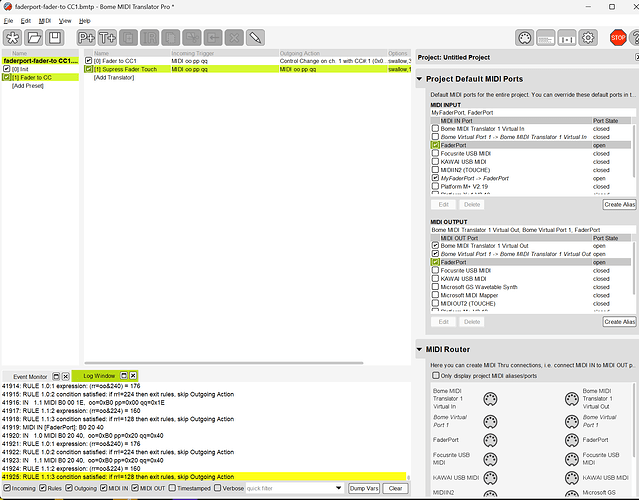Click the MIDI IN port list vertical scrollbar
This screenshot has height=500, width=639.
(633, 151)
